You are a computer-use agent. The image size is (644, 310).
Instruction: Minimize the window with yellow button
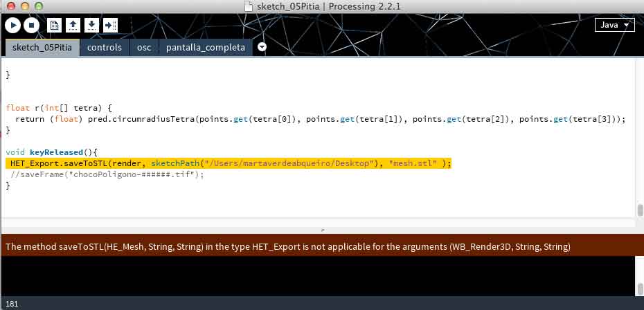click(x=25, y=6)
